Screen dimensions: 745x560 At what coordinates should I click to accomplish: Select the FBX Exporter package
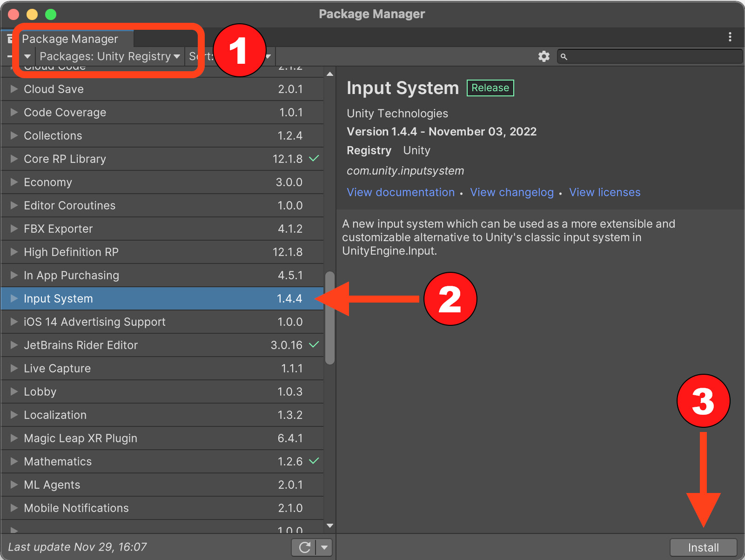pyautogui.click(x=162, y=229)
